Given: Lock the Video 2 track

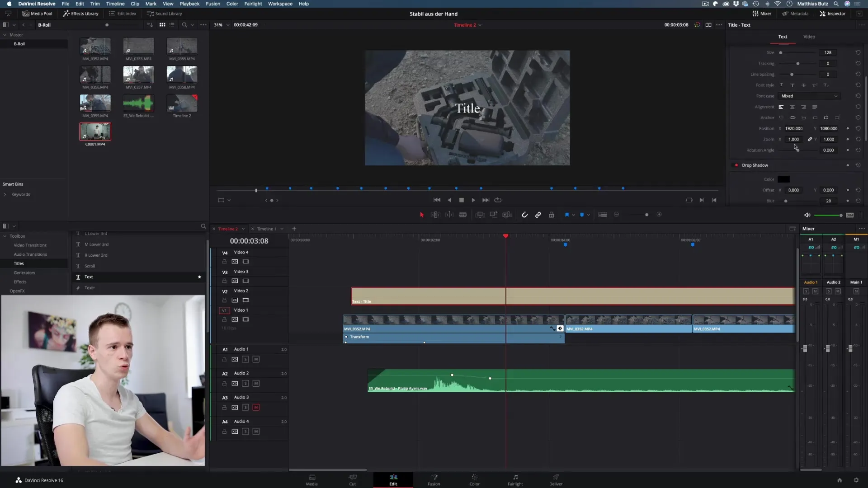Looking at the screenshot, I should (x=224, y=300).
